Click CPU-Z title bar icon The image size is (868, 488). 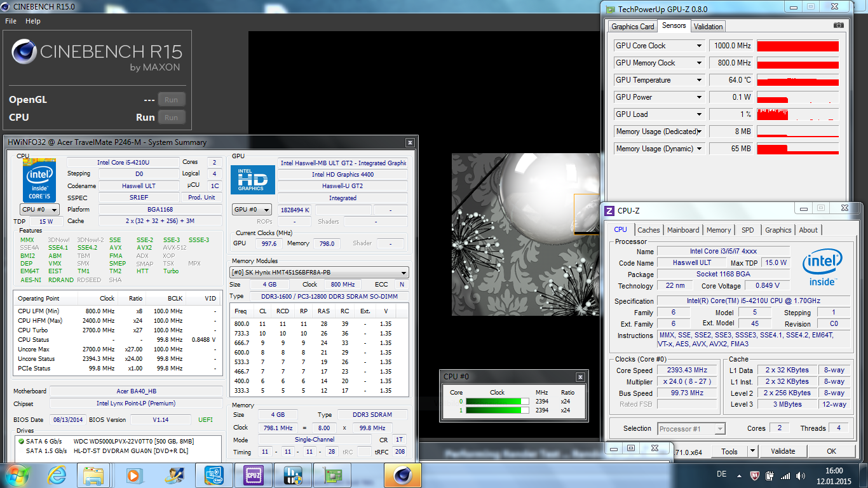pos(609,211)
